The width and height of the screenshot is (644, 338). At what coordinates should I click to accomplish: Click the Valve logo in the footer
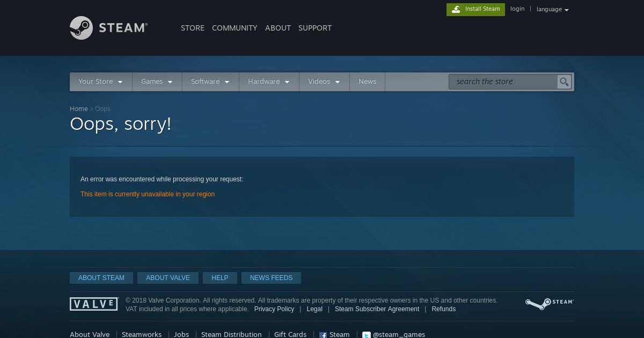pyautogui.click(x=94, y=304)
